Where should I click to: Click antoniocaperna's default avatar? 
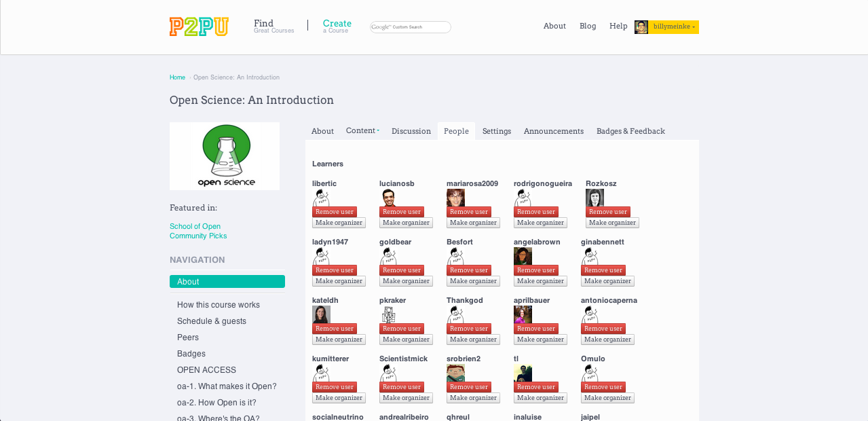590,314
